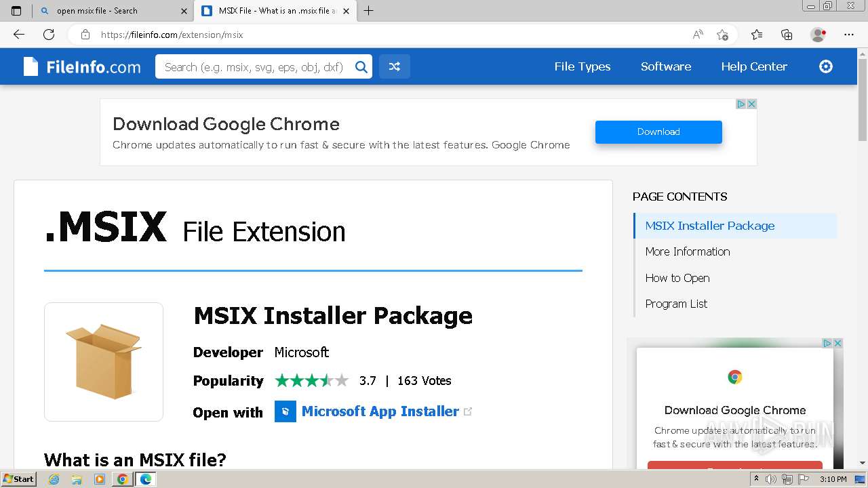
Task: Click the blue Download button in the banner ad
Action: [x=658, y=131]
